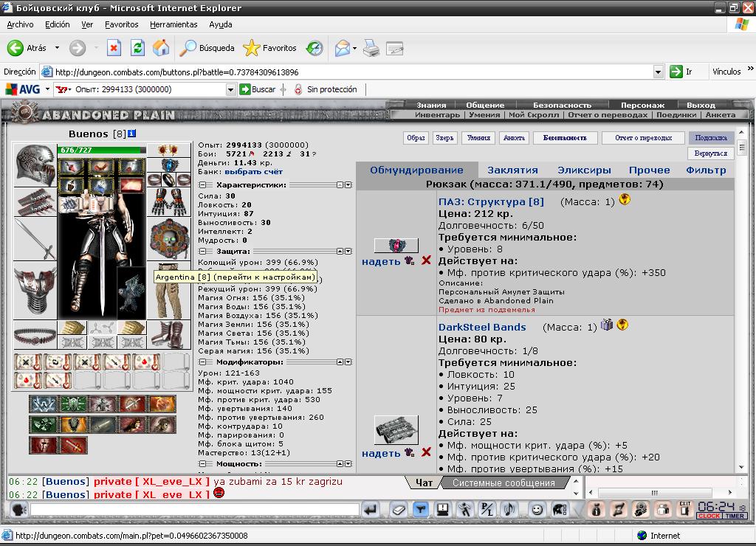Click the Образ button
This screenshot has width=756, height=546.
pyautogui.click(x=416, y=138)
